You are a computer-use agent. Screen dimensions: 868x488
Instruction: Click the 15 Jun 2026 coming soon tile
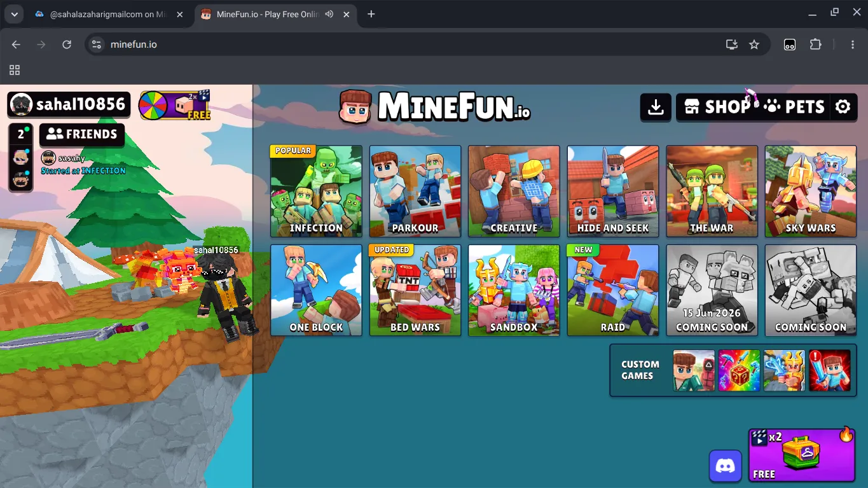[x=712, y=290]
